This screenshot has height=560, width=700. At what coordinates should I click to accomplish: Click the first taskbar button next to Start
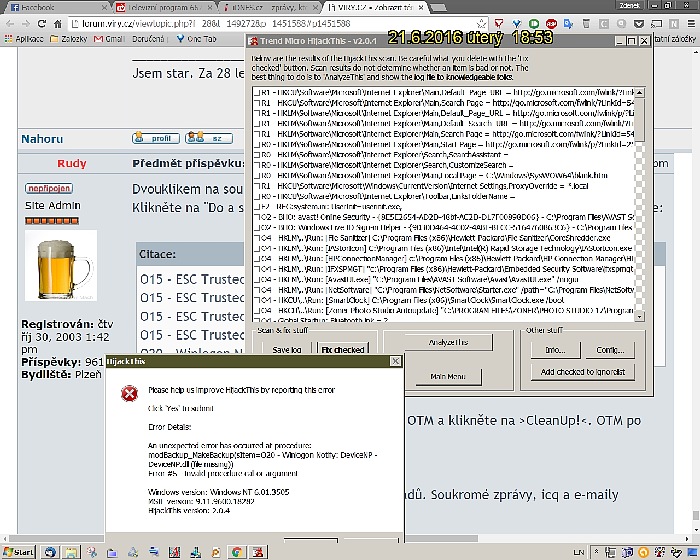(50, 552)
